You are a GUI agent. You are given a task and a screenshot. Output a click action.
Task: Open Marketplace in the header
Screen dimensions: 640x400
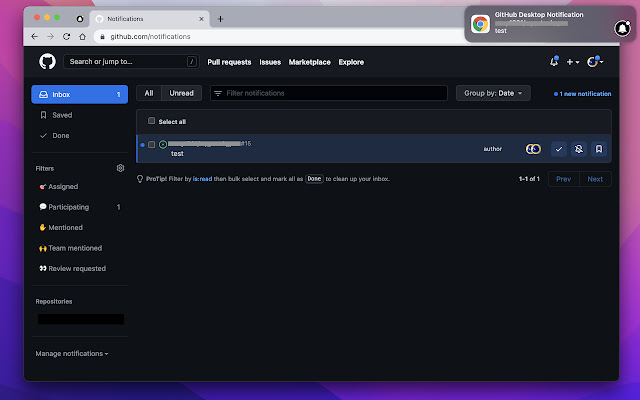pyautogui.click(x=309, y=62)
